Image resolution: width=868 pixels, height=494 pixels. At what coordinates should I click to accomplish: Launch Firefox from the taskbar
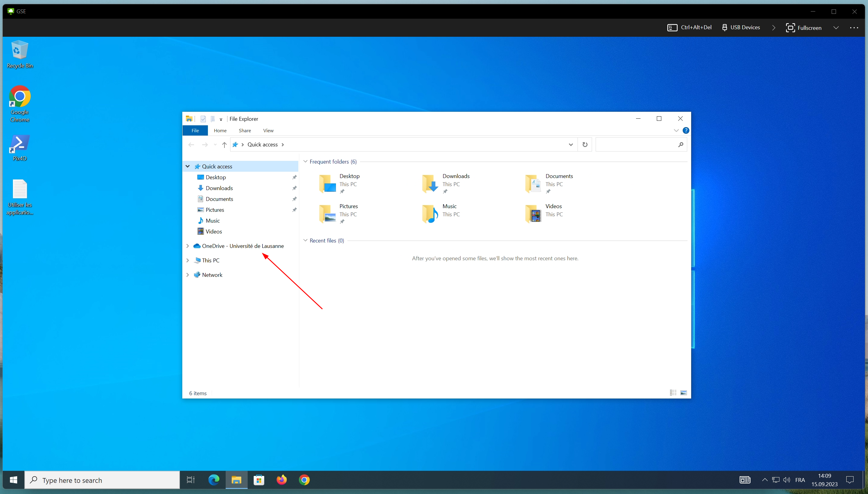click(281, 480)
